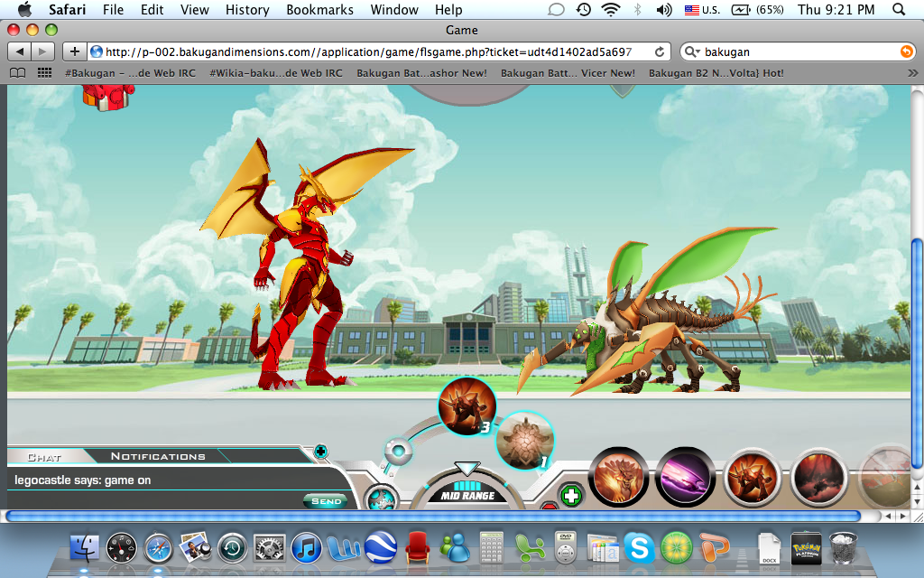Switch to the Chat tab
Viewport: 924px width, 578px height.
pos(44,457)
